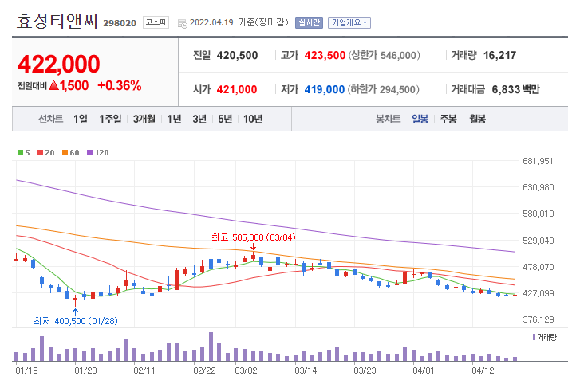Screen dimensions: 568x392
Task: Click the orange 60-day moving average swatch
Action: point(65,153)
